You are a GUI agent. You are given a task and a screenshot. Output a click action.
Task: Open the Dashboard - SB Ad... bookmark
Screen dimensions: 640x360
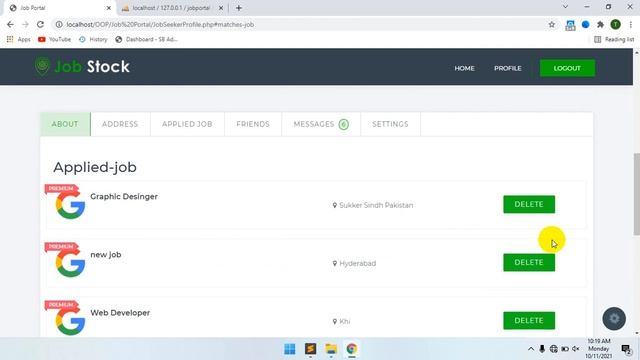click(x=147, y=39)
